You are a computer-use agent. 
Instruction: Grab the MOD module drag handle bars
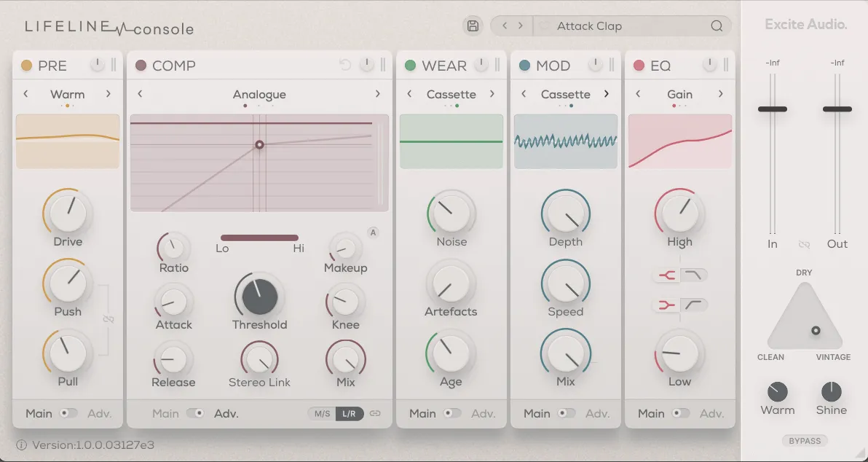612,65
